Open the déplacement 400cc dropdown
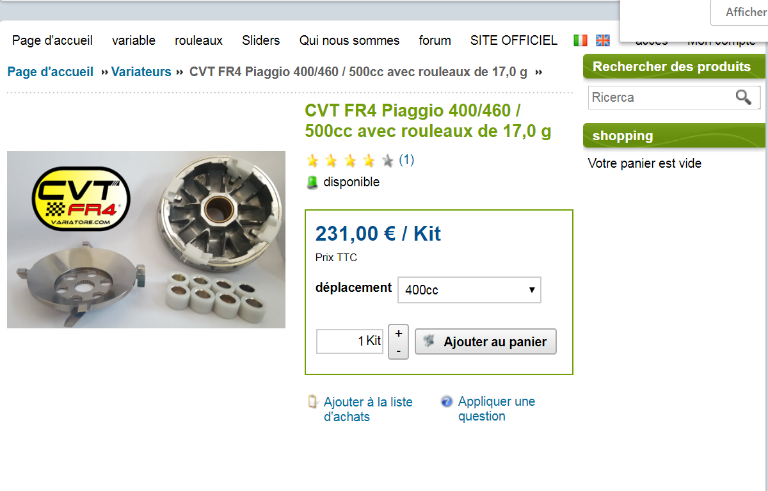Image resolution: width=768 pixels, height=491 pixels. click(x=469, y=290)
